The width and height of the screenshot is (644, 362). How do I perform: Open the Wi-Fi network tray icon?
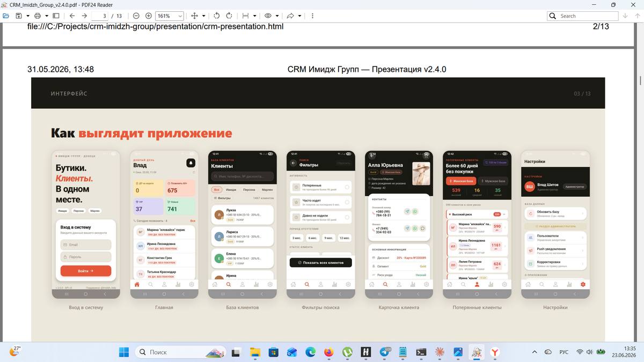coord(580,352)
